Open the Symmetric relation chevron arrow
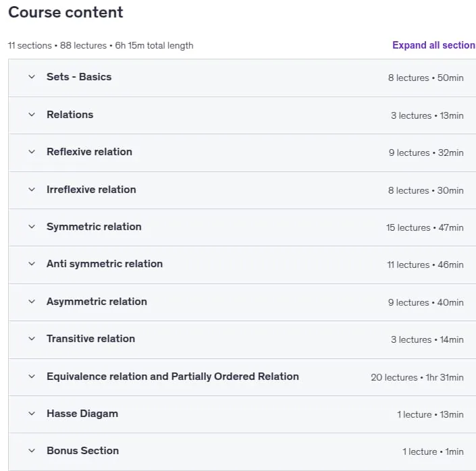Viewport: 476px width, 471px height. (x=32, y=227)
